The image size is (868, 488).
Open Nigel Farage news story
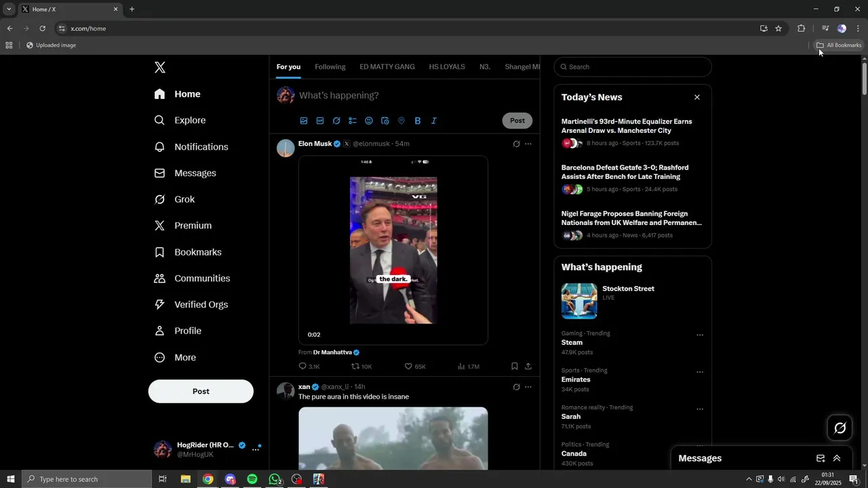click(x=631, y=218)
